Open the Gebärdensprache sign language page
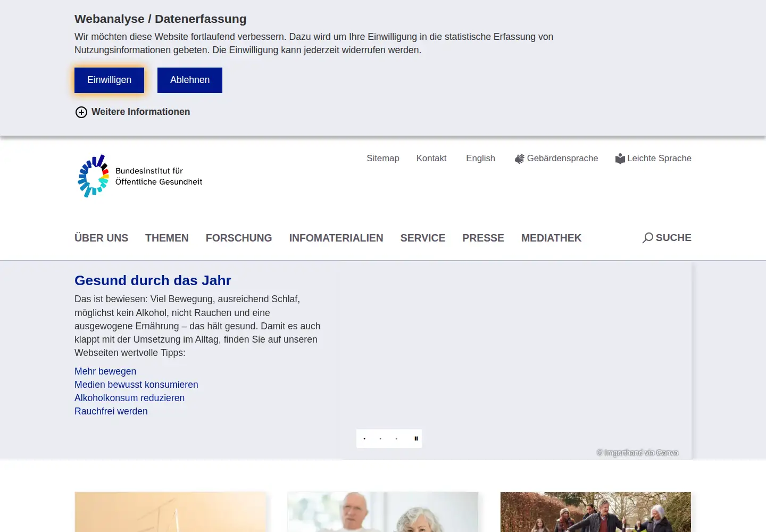 point(556,158)
